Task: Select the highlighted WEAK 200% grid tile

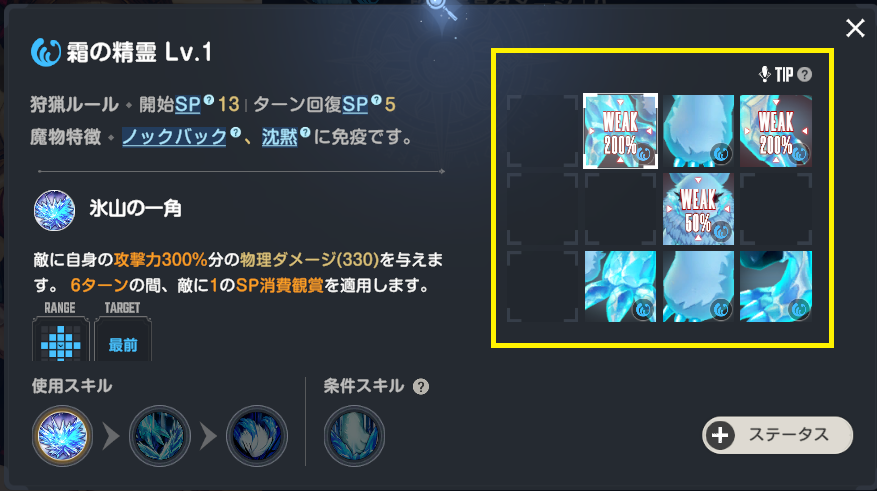Action: (x=620, y=131)
